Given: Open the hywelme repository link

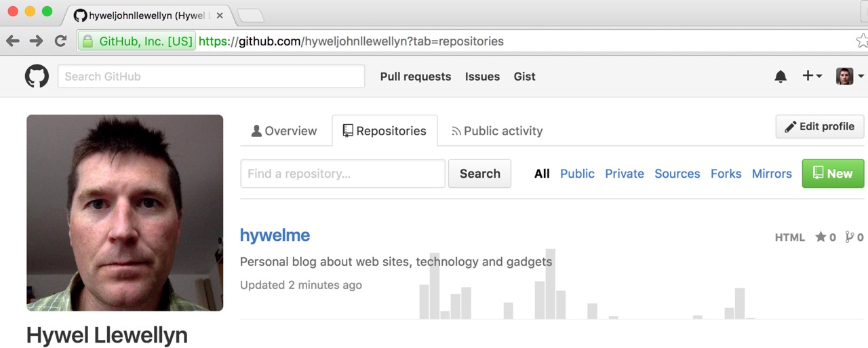Looking at the screenshot, I should click(275, 235).
